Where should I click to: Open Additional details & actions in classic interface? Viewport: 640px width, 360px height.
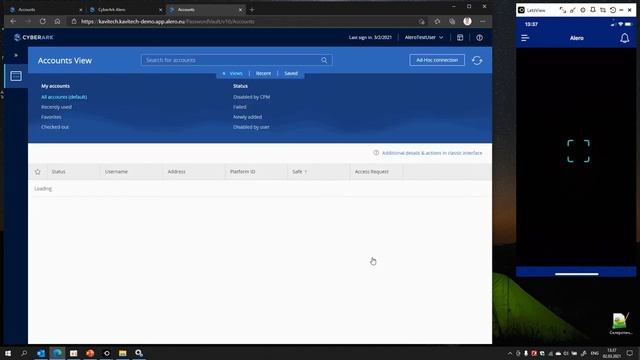[432, 153]
